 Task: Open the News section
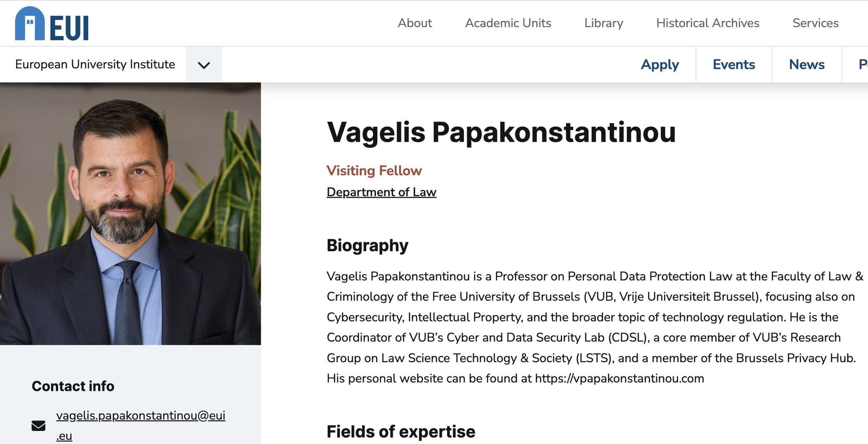point(807,65)
